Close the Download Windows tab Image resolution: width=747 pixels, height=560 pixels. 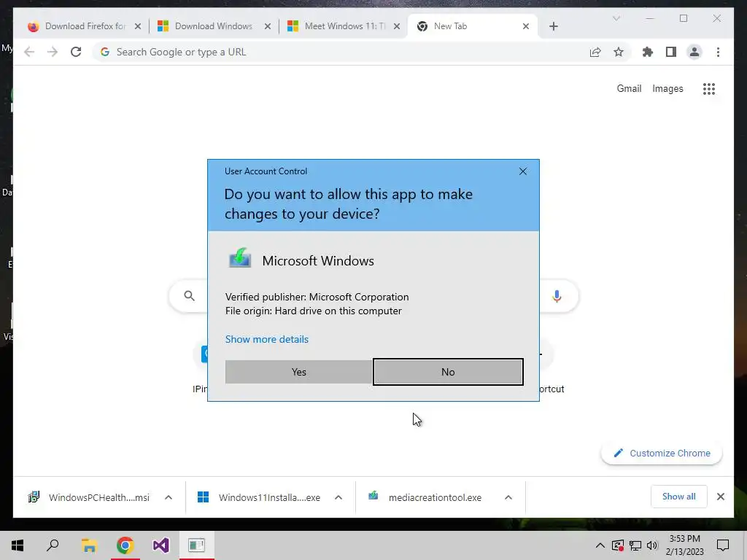pyautogui.click(x=268, y=26)
